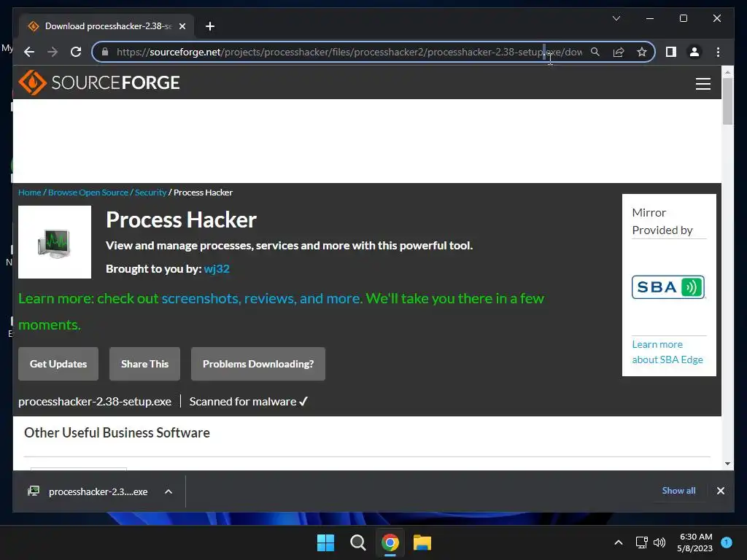Click Chrome icon in taskbar
Viewport: 747px width, 560px height.
point(390,542)
